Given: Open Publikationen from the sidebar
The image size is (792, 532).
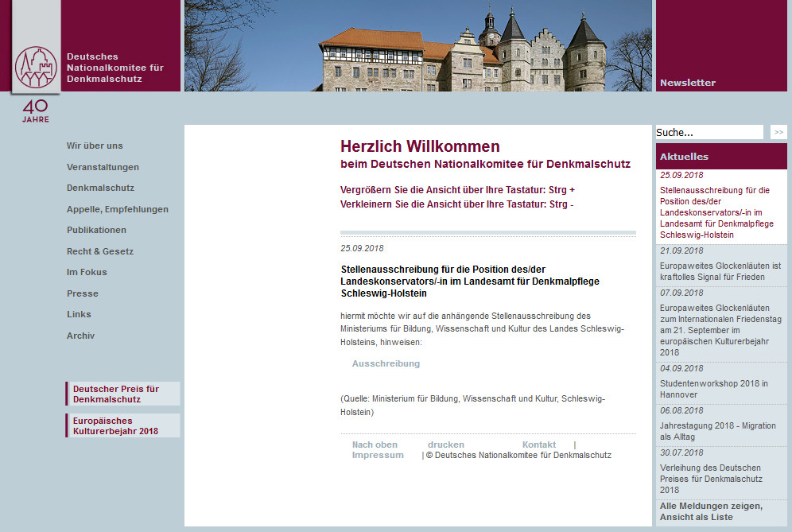Looking at the screenshot, I should [x=96, y=230].
